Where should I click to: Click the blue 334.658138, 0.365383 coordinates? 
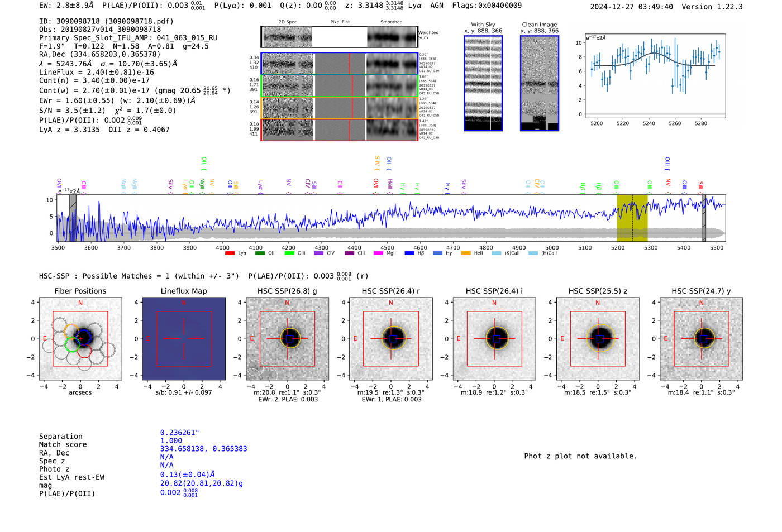tap(204, 449)
